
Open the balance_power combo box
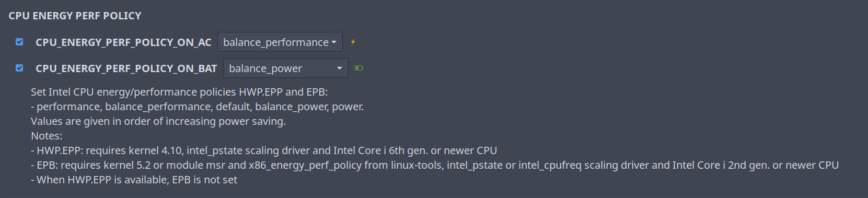(286, 68)
